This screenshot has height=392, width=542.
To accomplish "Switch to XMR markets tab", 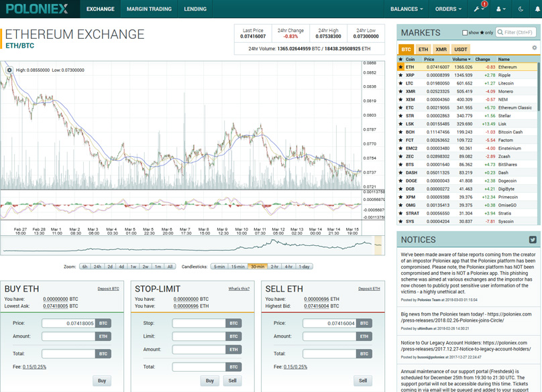I will (x=441, y=49).
